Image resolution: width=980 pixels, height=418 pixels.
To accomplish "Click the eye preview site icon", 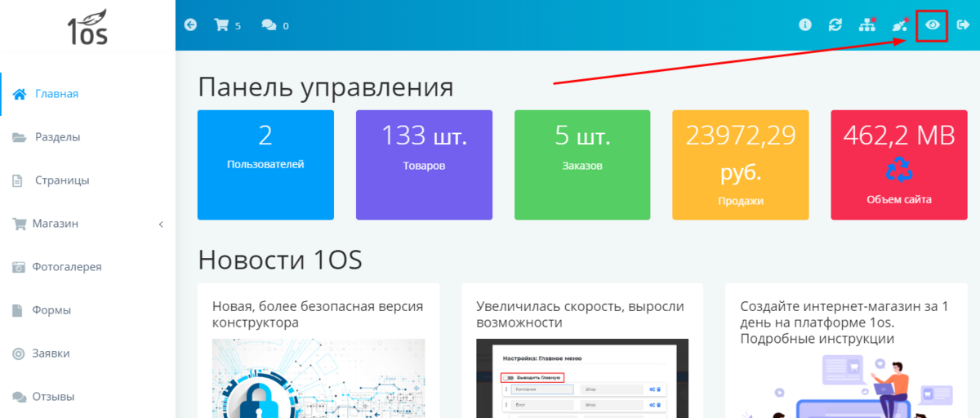I will pyautogui.click(x=932, y=25).
